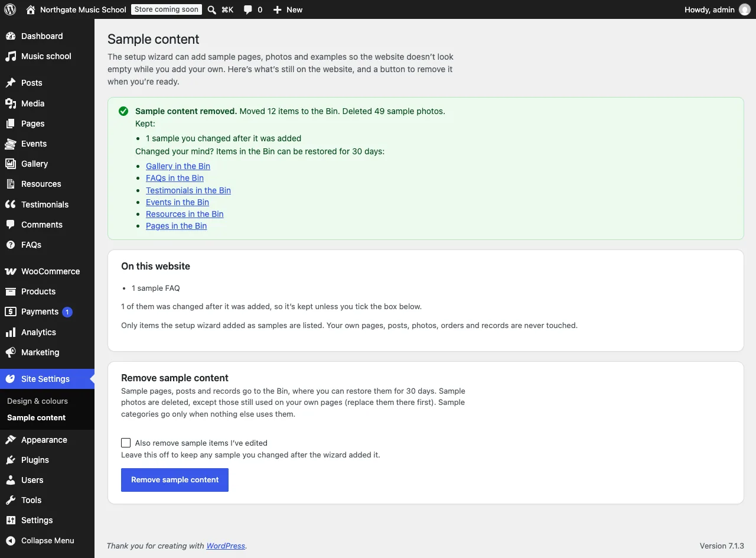Click the FAQs question mark icon

11,245
